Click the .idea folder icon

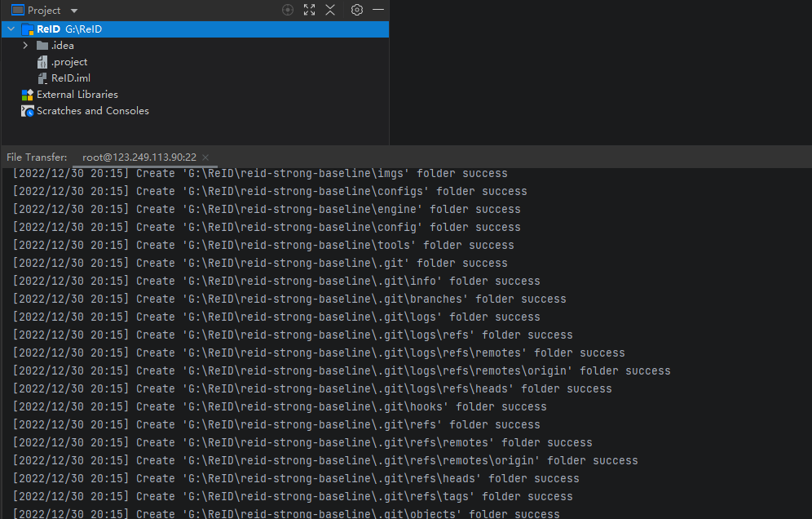point(42,46)
